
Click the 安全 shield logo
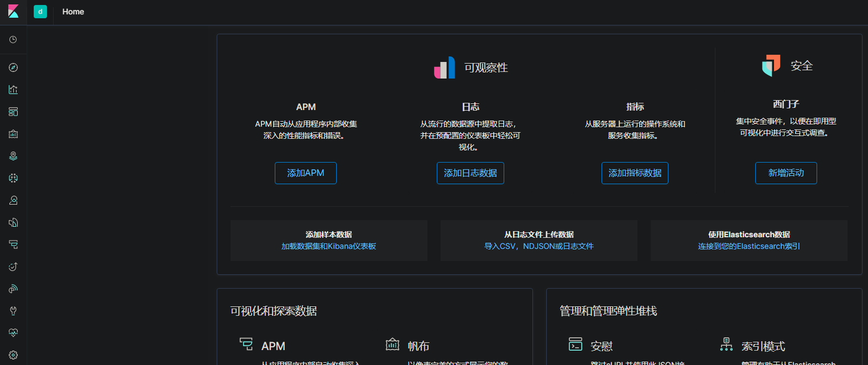tap(771, 65)
